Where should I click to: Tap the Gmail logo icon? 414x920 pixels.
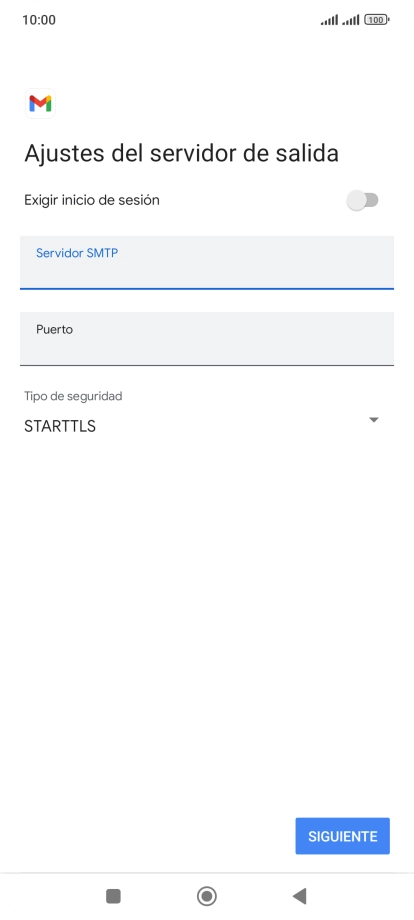tap(40, 104)
